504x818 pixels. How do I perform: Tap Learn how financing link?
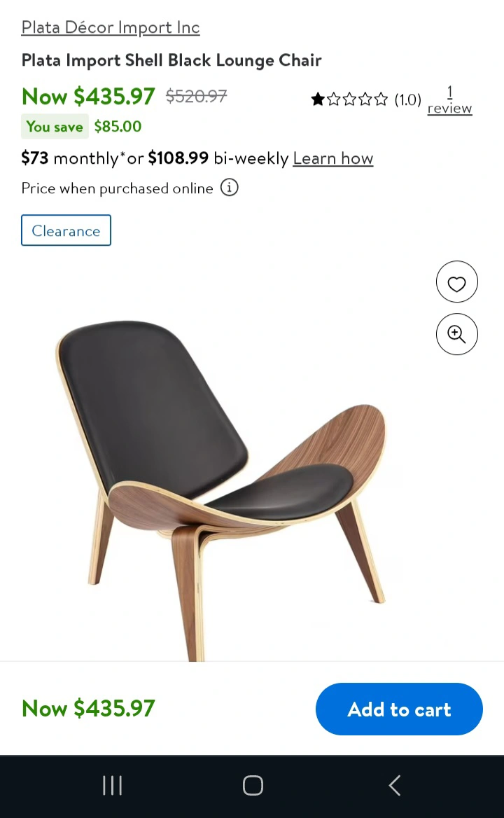point(333,158)
